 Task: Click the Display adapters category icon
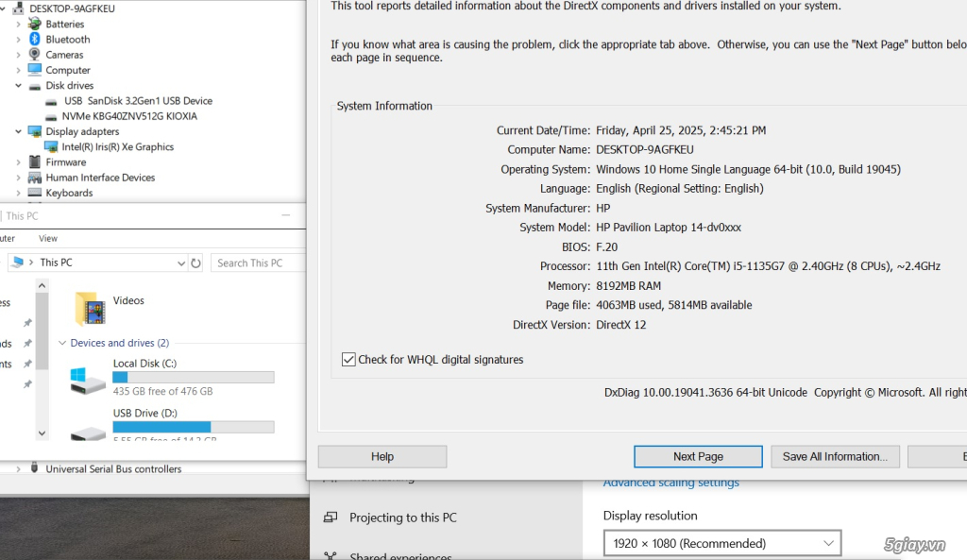pos(35,131)
